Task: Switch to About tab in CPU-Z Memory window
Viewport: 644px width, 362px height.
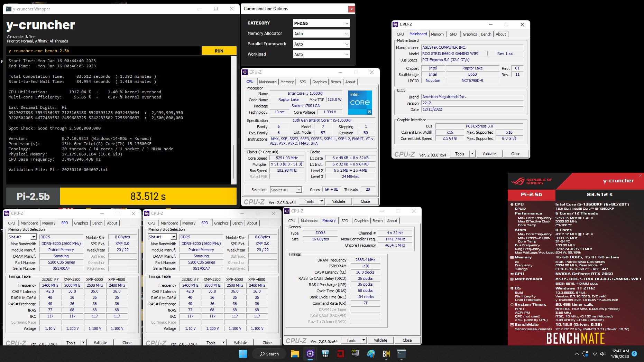Action: point(392,221)
